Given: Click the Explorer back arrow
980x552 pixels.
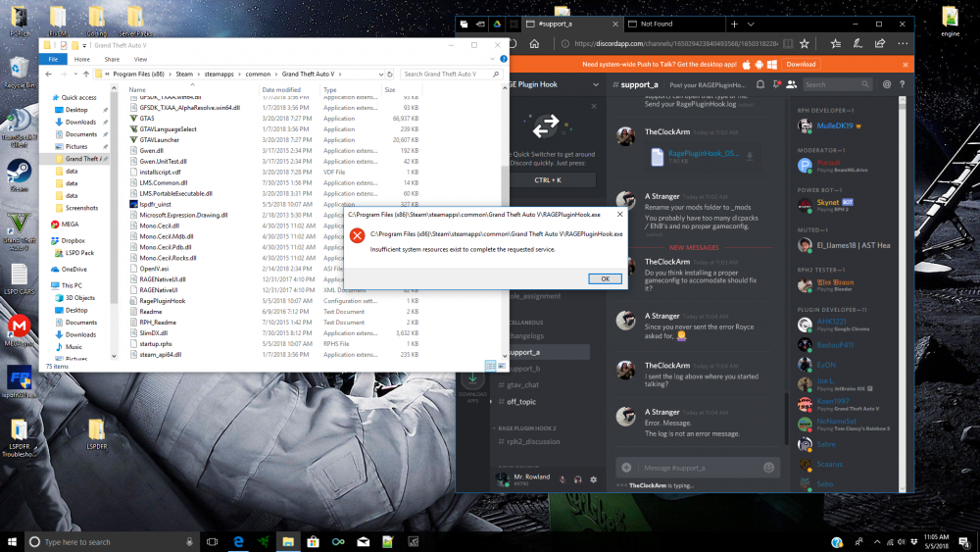Looking at the screenshot, I should click(49, 74).
